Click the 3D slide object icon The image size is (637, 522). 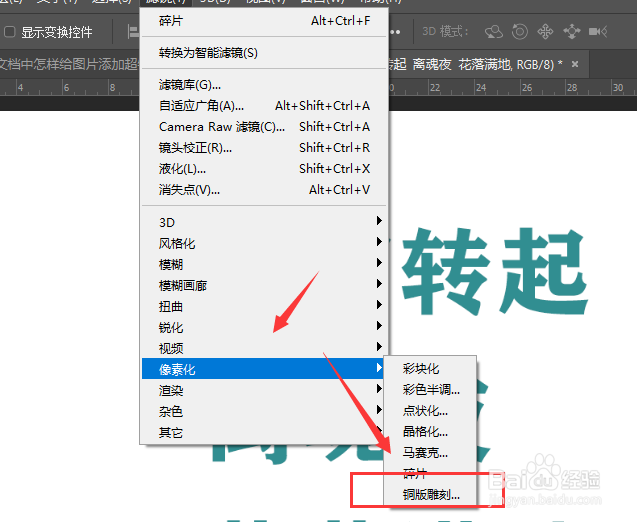(x=571, y=32)
